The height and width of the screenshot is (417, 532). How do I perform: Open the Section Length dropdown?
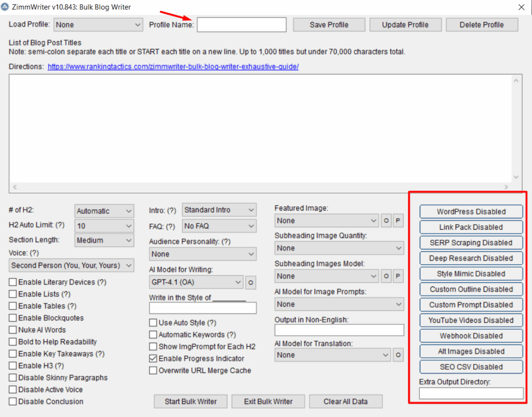tap(104, 241)
